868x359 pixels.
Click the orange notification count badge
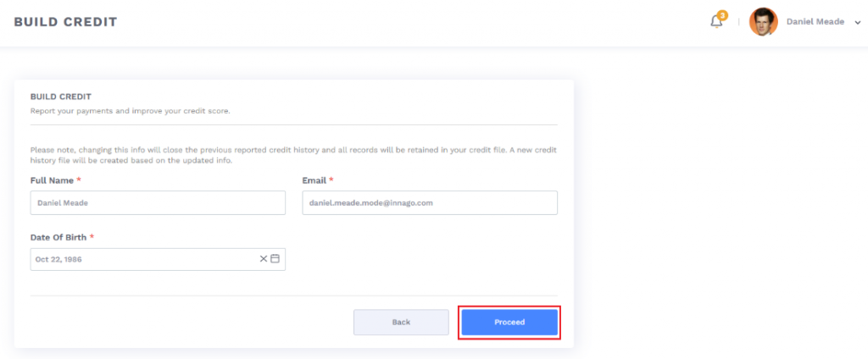[x=722, y=15]
